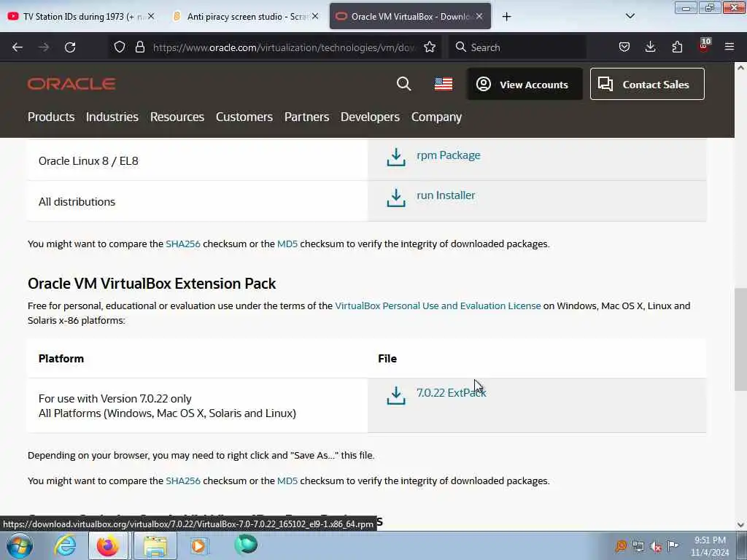Close the Anti piracy screen studio tab

[315, 16]
